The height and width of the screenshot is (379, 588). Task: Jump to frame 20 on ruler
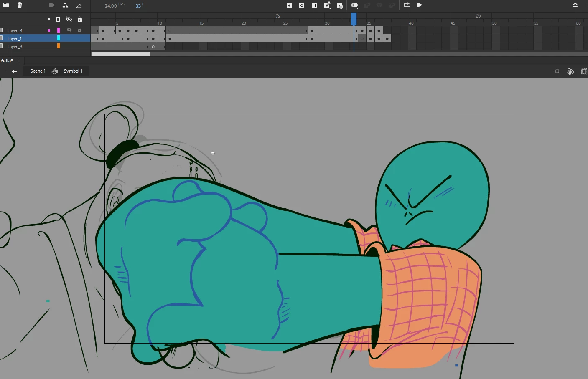point(244,23)
